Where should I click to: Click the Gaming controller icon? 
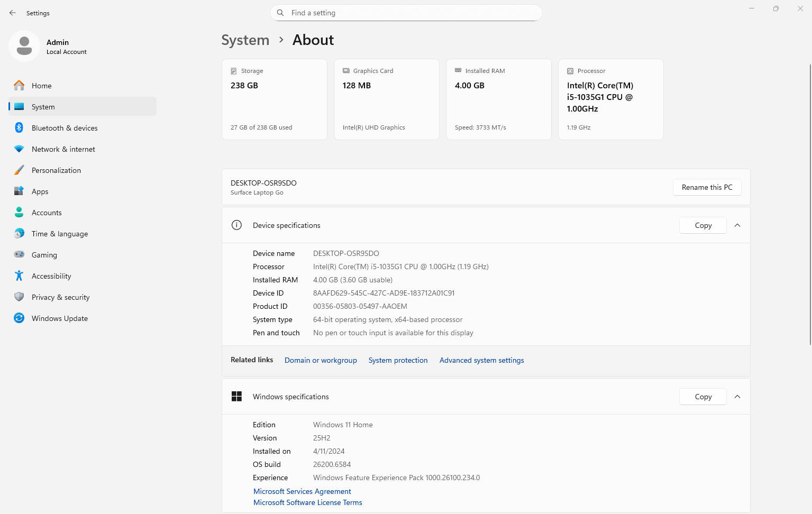point(19,254)
